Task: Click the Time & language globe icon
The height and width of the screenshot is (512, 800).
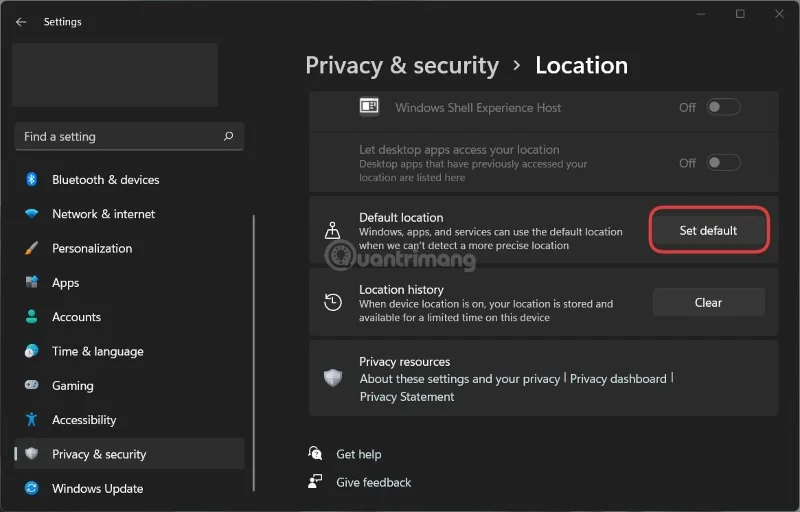Action: tap(32, 351)
